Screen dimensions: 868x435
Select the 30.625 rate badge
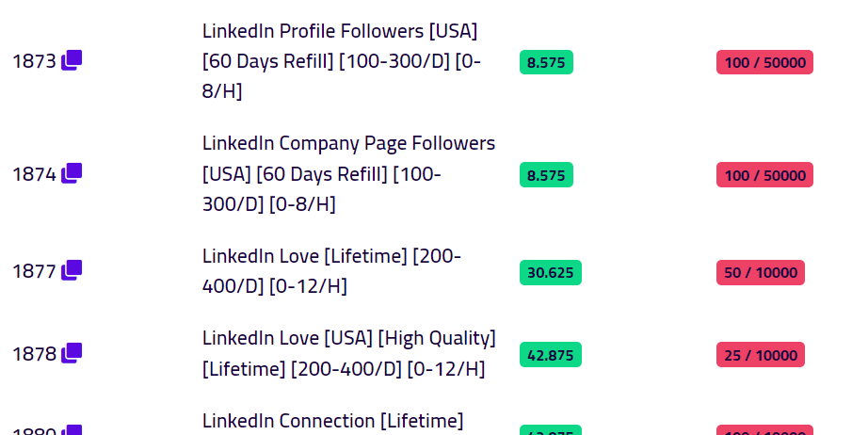pyautogui.click(x=550, y=273)
